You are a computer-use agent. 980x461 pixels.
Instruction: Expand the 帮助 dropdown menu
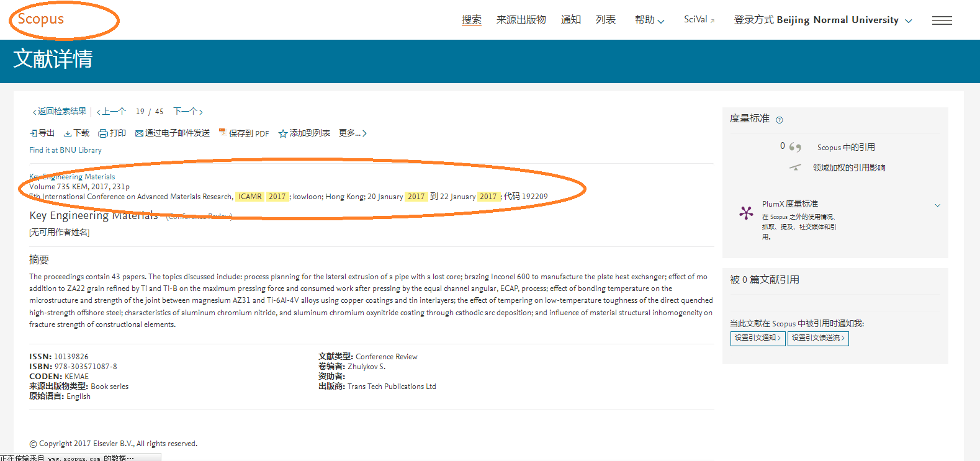649,20
